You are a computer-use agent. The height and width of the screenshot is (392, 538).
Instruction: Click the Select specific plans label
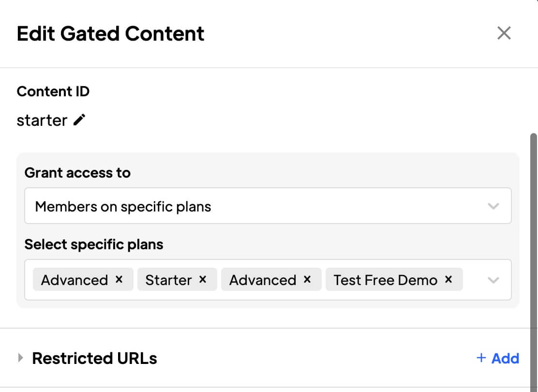click(x=94, y=244)
